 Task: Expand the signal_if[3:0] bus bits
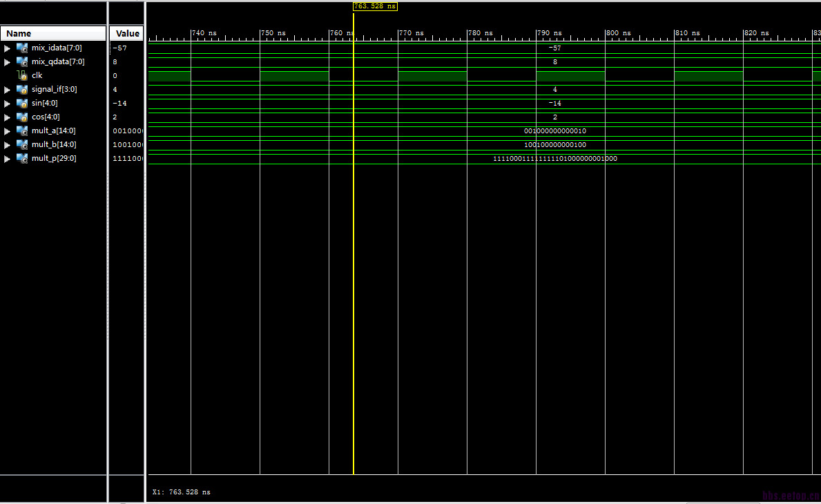click(8, 90)
